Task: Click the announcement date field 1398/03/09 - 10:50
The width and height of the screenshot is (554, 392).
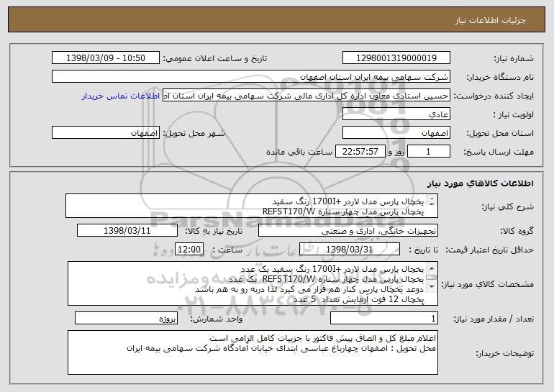Action: (106, 58)
